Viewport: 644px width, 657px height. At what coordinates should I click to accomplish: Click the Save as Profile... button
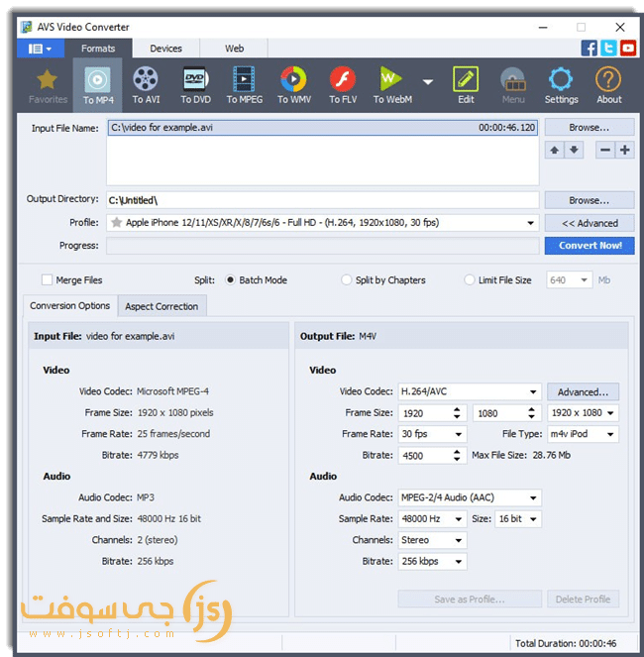coord(470,600)
